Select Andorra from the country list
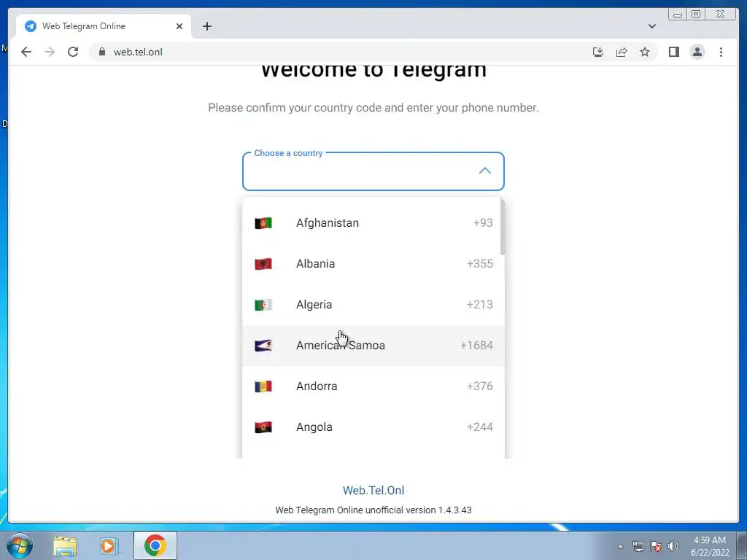The width and height of the screenshot is (747, 560). 373,386
